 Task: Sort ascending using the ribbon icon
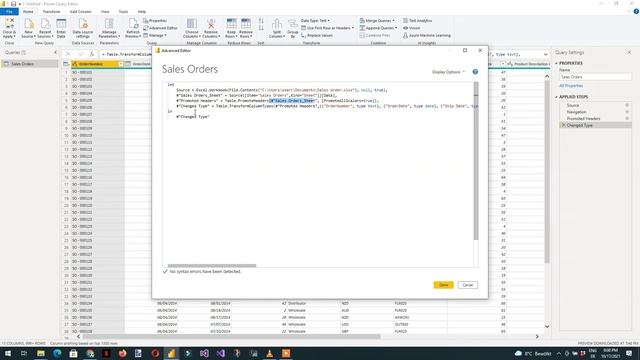[x=261, y=20]
